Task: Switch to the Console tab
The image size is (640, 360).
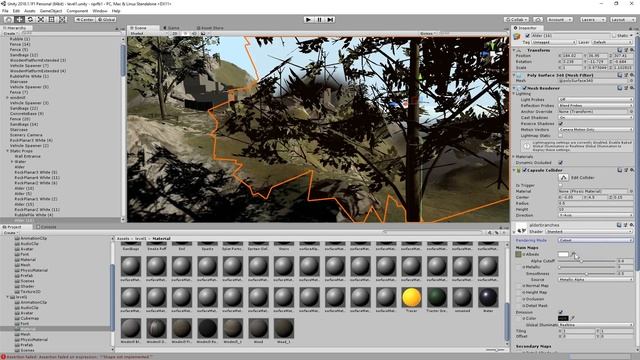Action: pos(46,227)
